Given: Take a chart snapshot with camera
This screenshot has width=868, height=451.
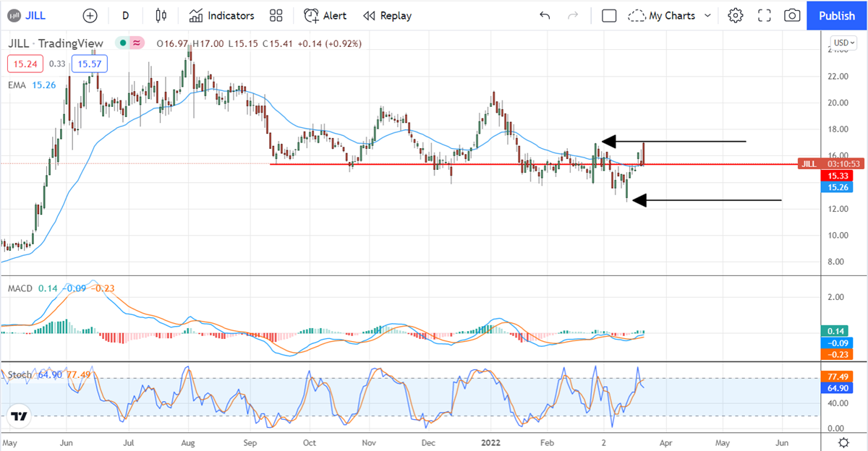Looking at the screenshot, I should pyautogui.click(x=792, y=15).
